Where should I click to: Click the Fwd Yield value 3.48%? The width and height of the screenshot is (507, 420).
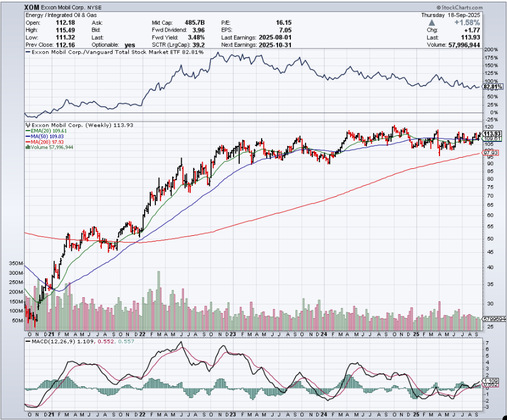pos(196,38)
